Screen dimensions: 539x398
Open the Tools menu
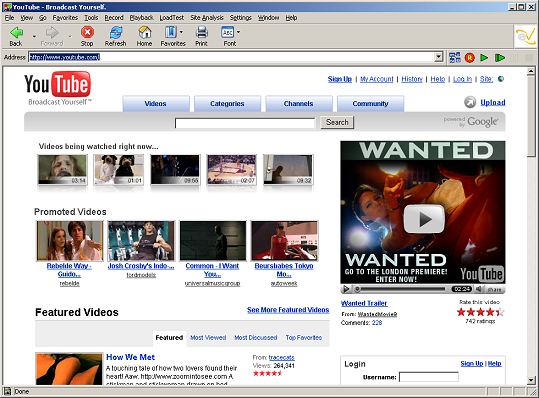coord(91,18)
